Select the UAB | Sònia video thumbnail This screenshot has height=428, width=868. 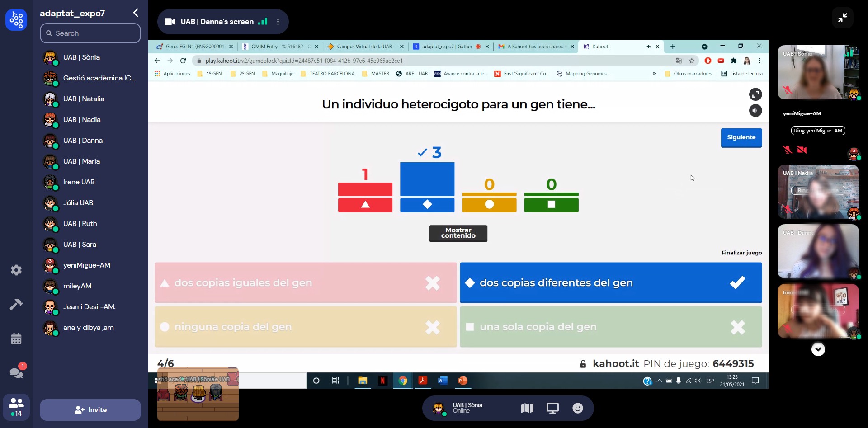(x=818, y=72)
